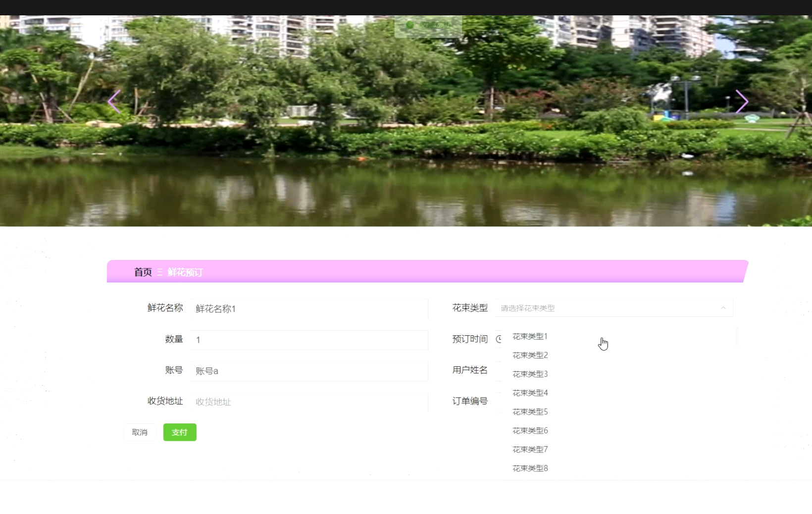The width and height of the screenshot is (812, 514).
Task: Click the 数量 input field
Action: tap(308, 340)
